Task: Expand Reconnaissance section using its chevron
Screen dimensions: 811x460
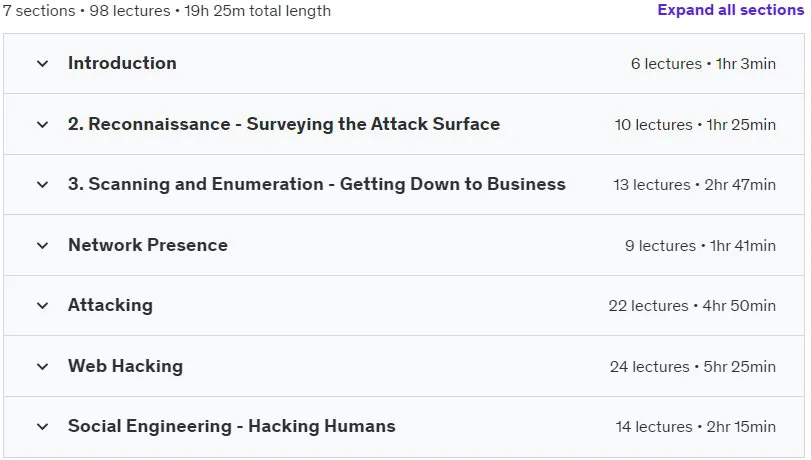Action: point(42,124)
